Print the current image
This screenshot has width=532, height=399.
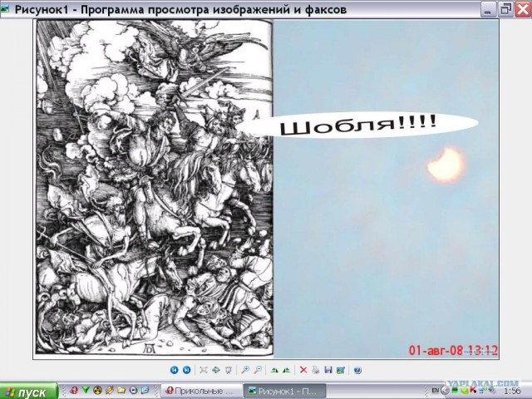tap(316, 370)
